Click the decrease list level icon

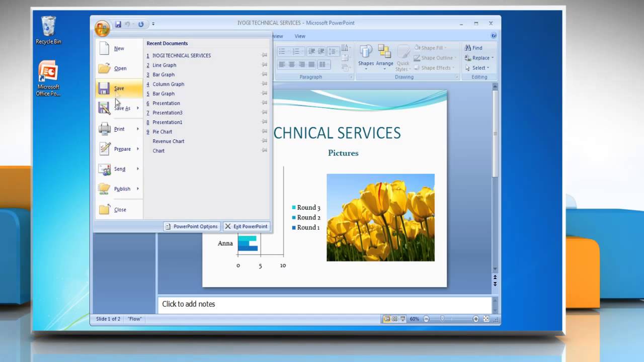[311, 51]
